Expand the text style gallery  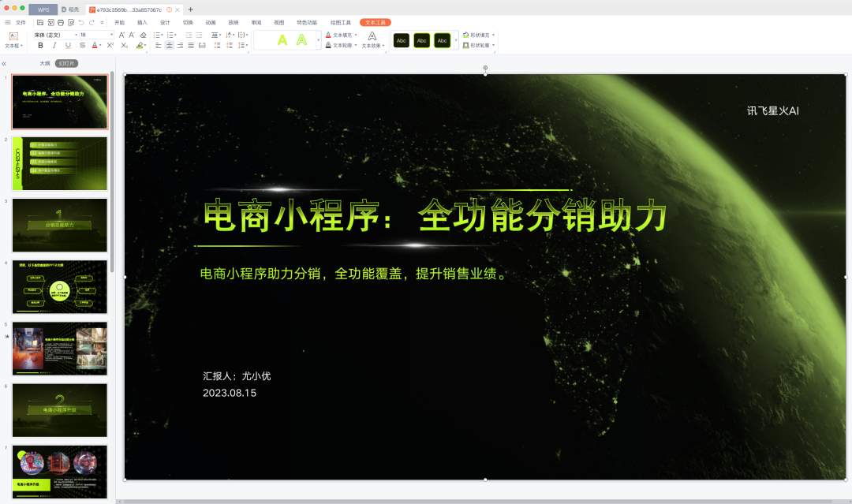(319, 40)
